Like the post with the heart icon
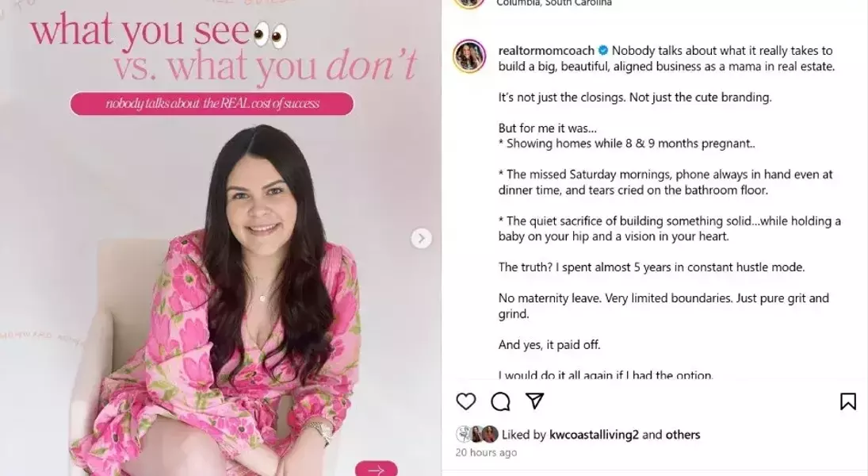868x476 pixels. (x=465, y=401)
